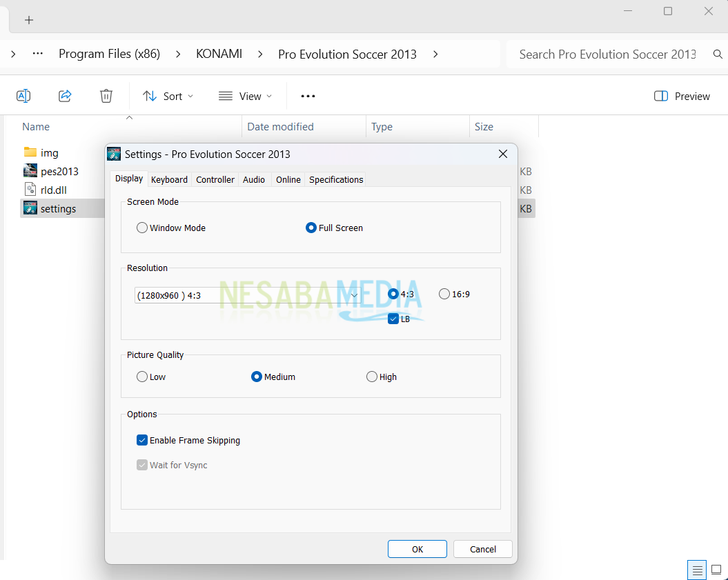Image resolution: width=728 pixels, height=580 pixels.
Task: Navigate to KONAMI breadcrumb folder
Action: tap(219, 54)
